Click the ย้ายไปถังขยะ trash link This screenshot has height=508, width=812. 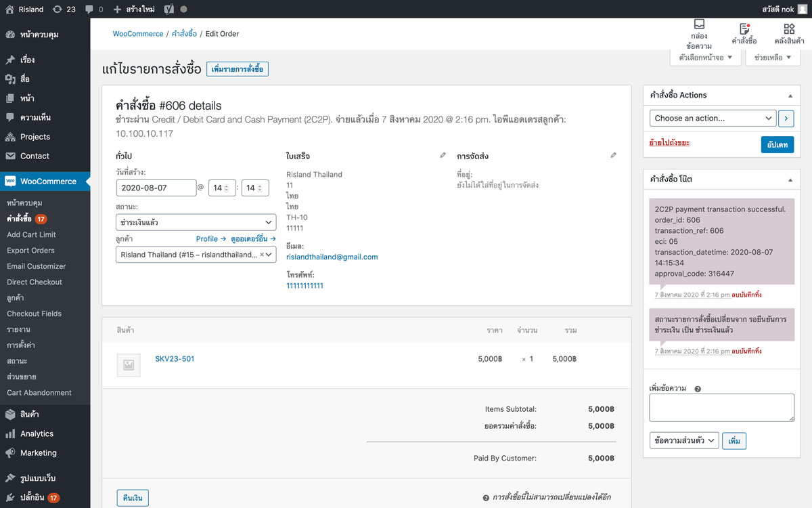pyautogui.click(x=669, y=142)
